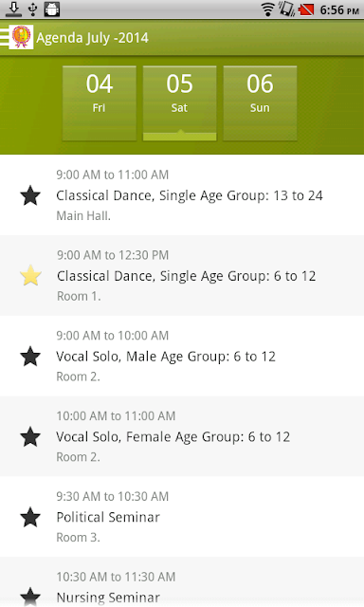Star the Nursing Seminar event
Image resolution: width=364 pixels, height=607 pixels.
pyautogui.click(x=30, y=597)
